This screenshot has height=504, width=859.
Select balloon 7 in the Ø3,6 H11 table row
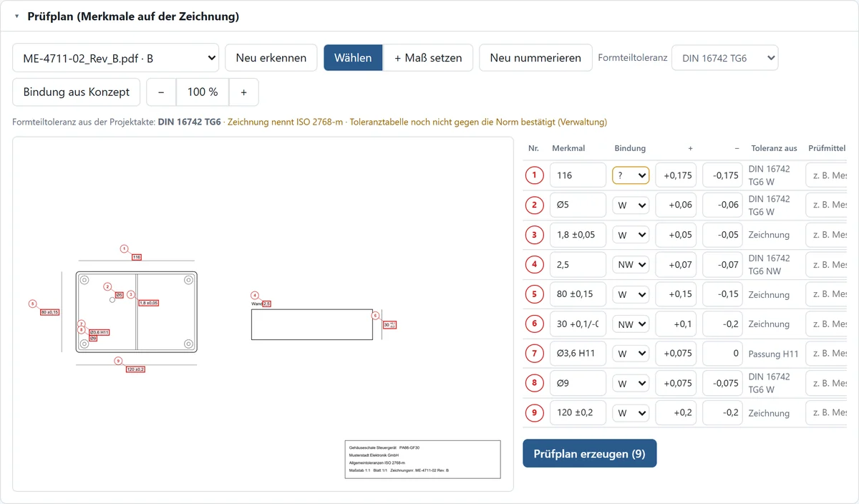pos(534,354)
